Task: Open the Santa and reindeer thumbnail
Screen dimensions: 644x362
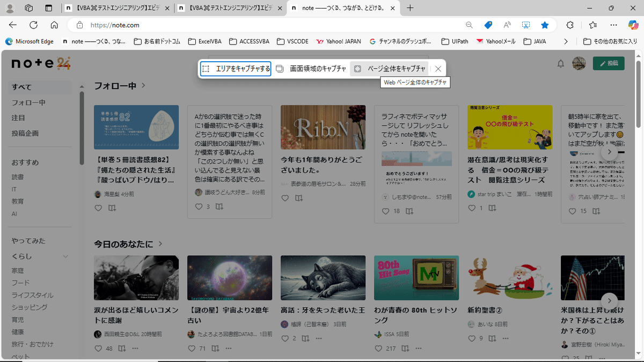Action: click(510, 278)
